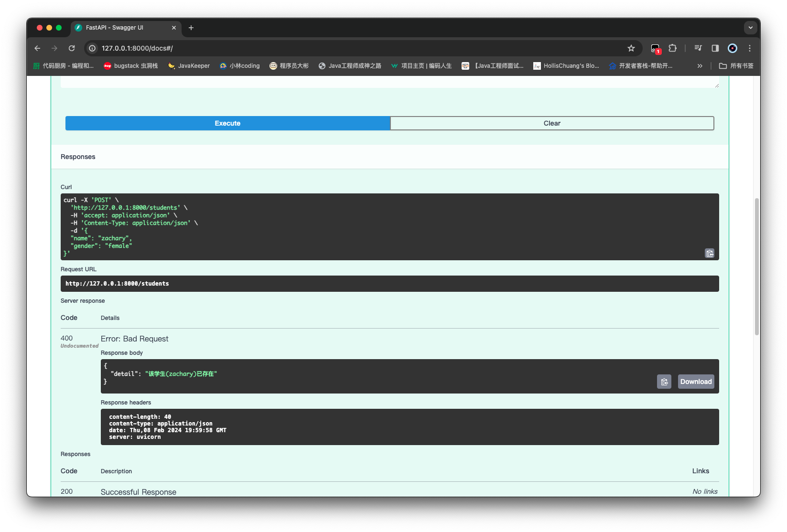Open a new browser tab
This screenshot has height=532, width=787.
[x=191, y=28]
